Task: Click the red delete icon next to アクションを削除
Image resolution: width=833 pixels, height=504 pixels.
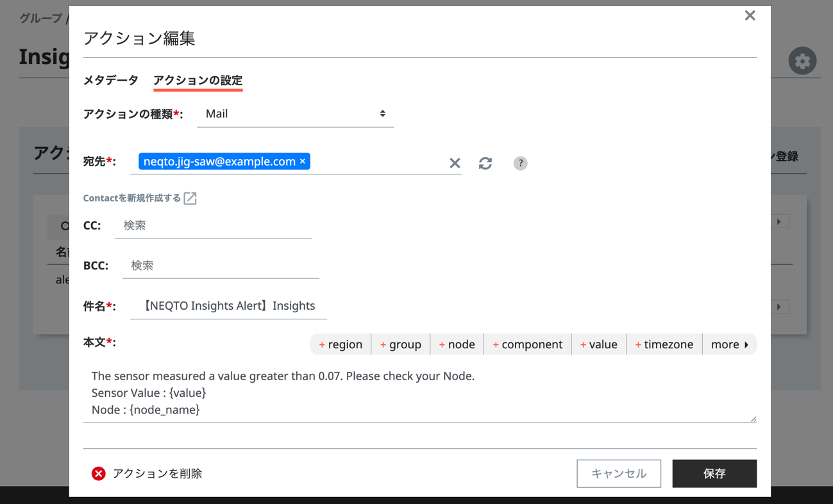Action: click(97, 473)
